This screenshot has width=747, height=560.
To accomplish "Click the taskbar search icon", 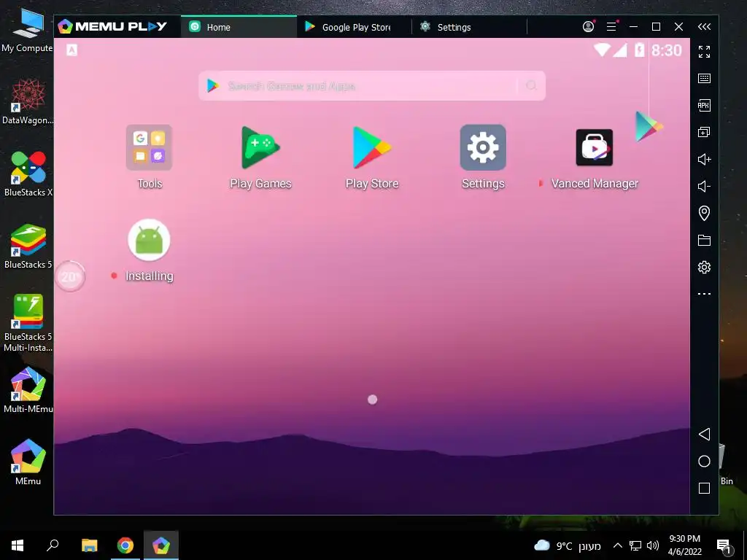I will coord(53,545).
